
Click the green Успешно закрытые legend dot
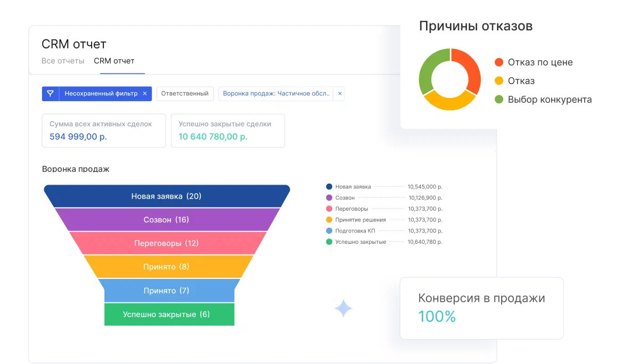(x=329, y=242)
